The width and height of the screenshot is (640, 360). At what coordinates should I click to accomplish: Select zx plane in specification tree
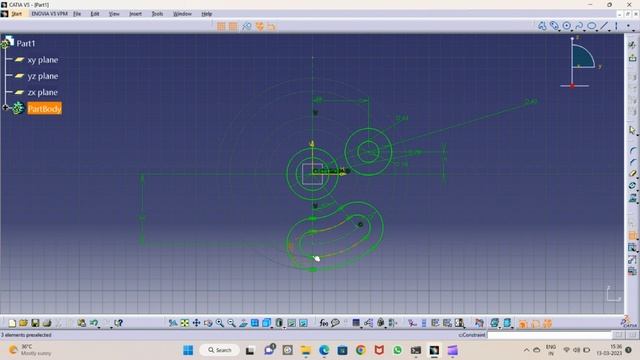tap(42, 92)
